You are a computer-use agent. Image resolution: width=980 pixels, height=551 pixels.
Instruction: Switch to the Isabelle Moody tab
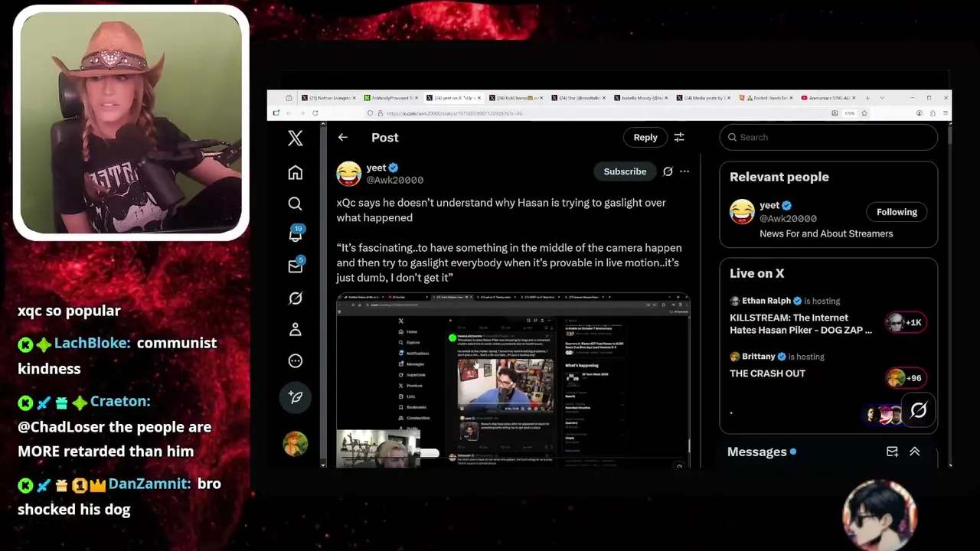(641, 98)
